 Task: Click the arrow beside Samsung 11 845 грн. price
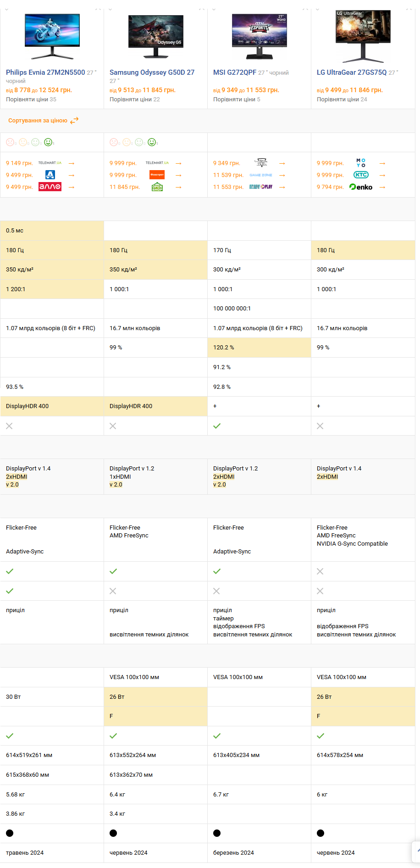pyautogui.click(x=179, y=187)
